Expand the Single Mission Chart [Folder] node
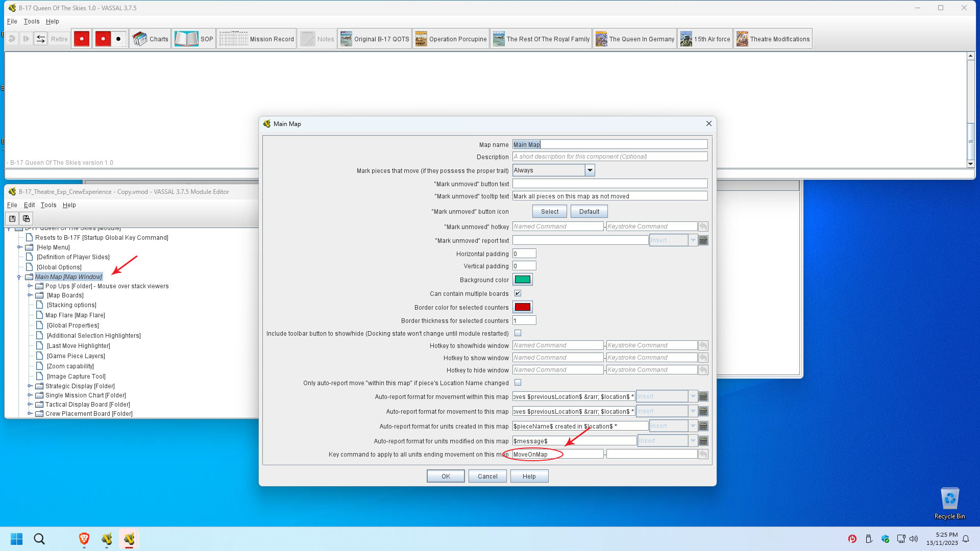 coord(30,395)
